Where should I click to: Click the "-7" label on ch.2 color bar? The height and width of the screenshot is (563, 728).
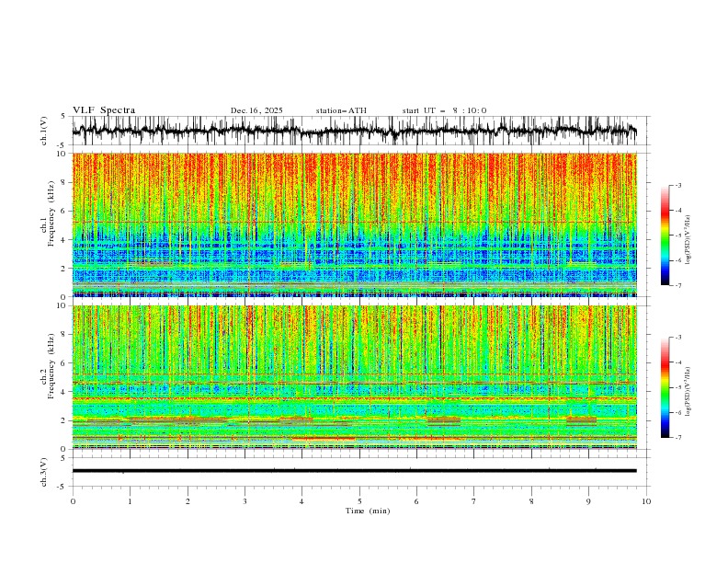click(677, 438)
